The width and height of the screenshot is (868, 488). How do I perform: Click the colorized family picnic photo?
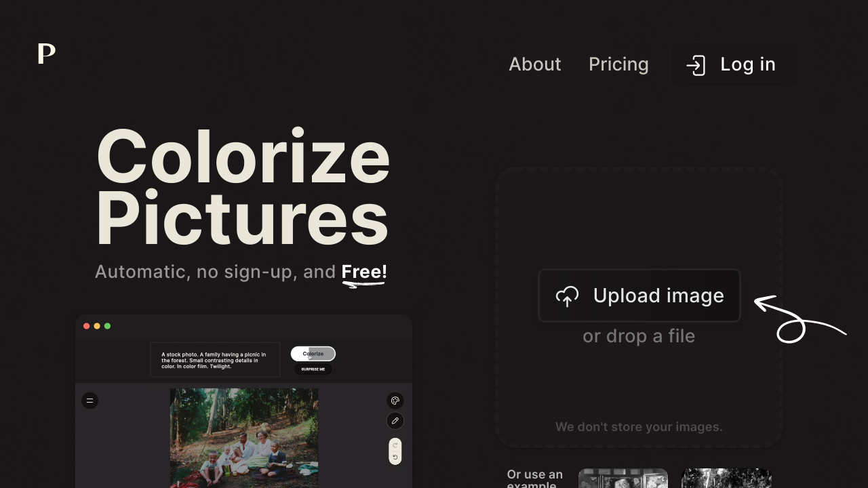coord(244,438)
